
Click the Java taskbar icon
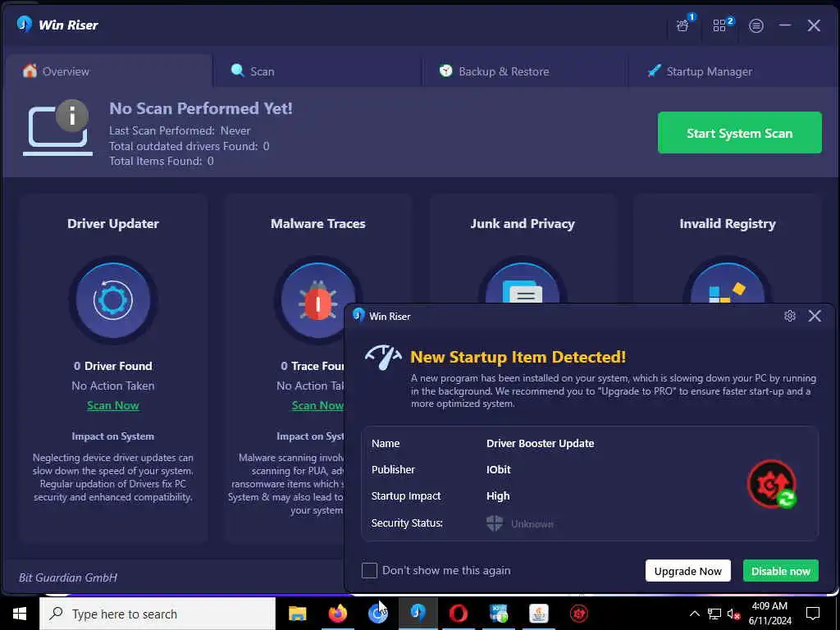point(538,614)
